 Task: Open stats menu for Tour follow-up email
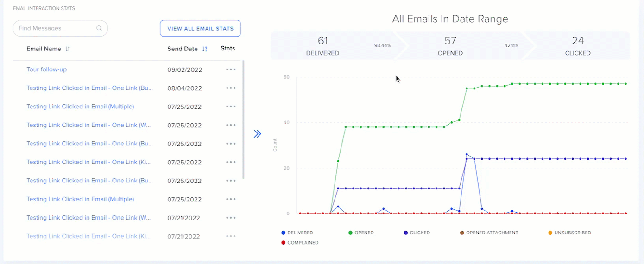pos(231,69)
